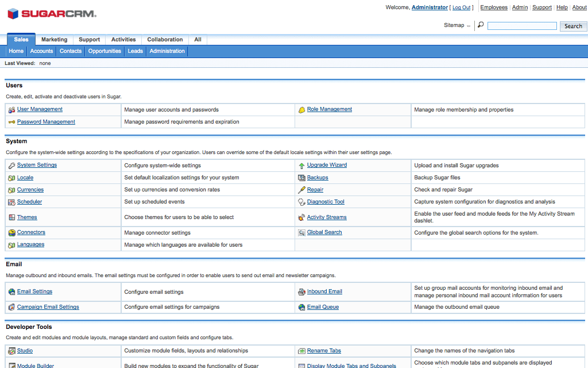
Task: Switch to the Marketing tab
Action: click(x=54, y=40)
